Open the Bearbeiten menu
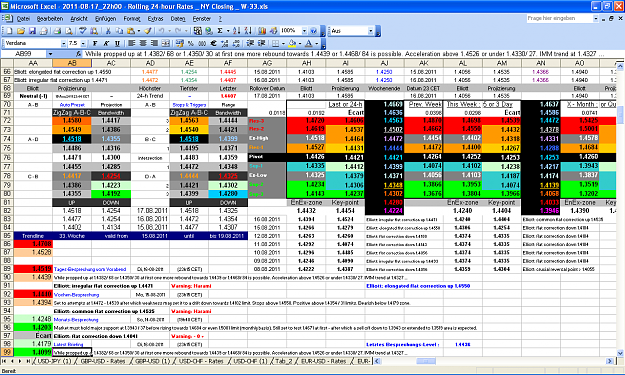 tap(50, 19)
